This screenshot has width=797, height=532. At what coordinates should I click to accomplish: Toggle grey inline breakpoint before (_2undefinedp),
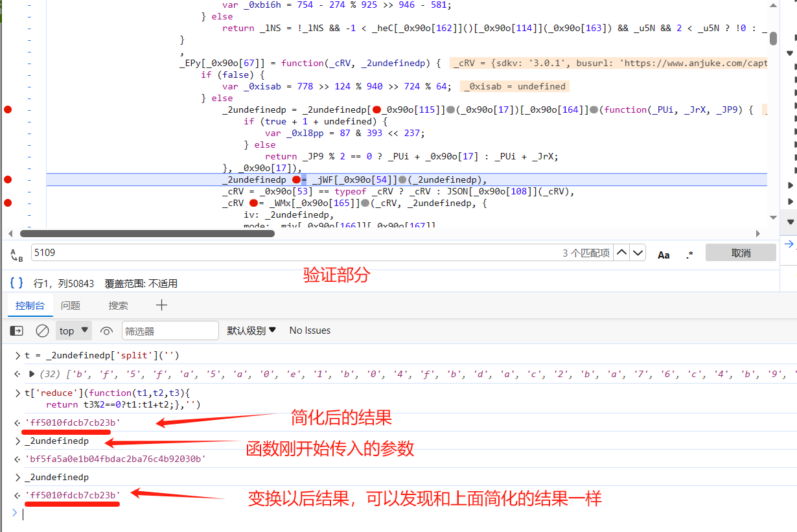pyautogui.click(x=402, y=179)
